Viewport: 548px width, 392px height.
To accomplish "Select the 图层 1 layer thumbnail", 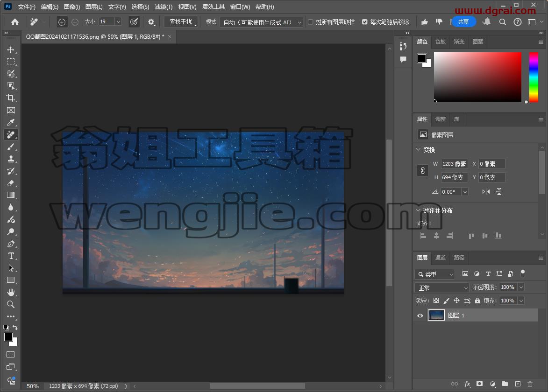I will (x=436, y=315).
